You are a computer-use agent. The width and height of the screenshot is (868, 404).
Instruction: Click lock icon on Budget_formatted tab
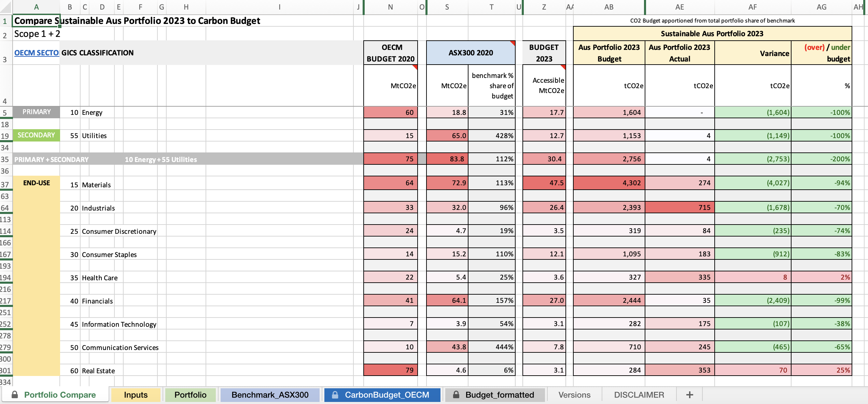tap(456, 395)
